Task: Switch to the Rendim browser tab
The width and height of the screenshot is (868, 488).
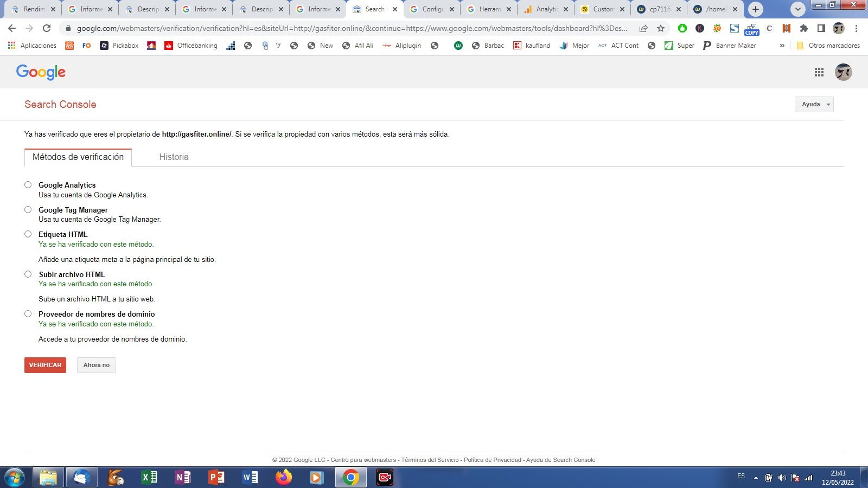Action: [x=33, y=9]
